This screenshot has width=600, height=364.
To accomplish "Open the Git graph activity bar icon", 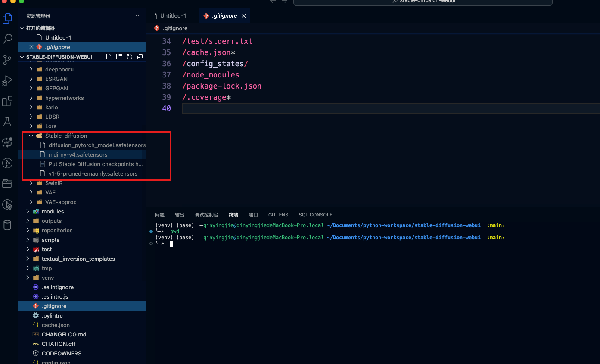I will pos(7,163).
